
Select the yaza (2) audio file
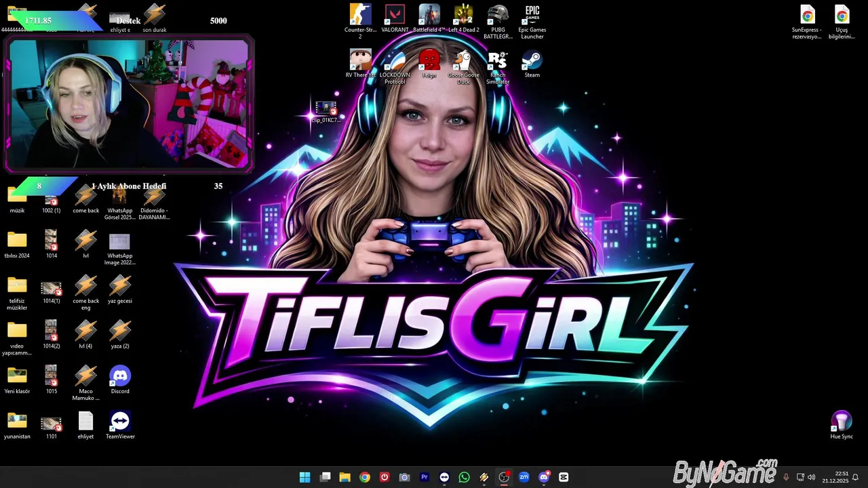(x=120, y=334)
